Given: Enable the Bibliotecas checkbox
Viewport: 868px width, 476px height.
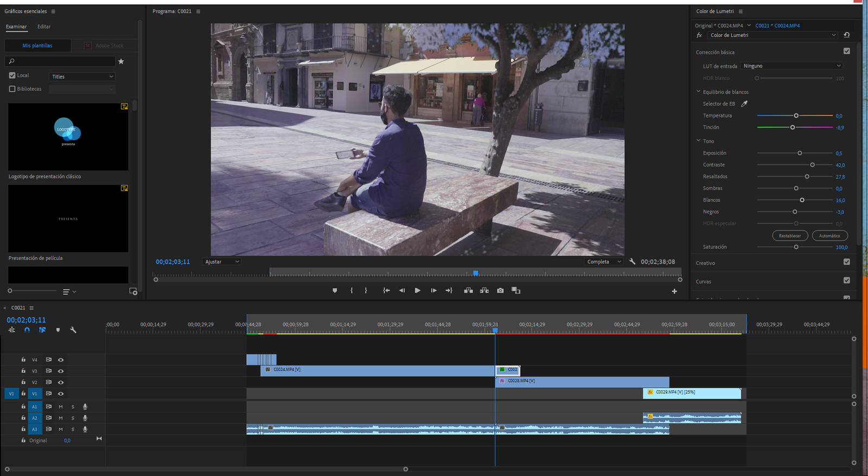Looking at the screenshot, I should click(x=12, y=89).
